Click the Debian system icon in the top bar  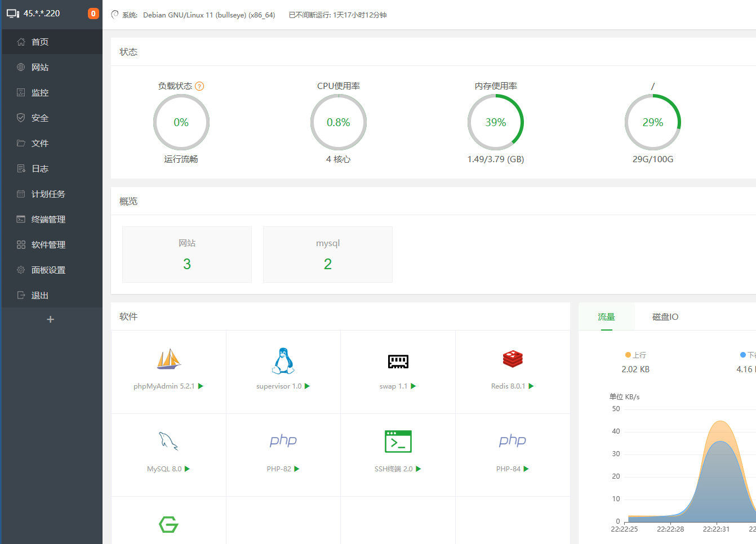(115, 15)
